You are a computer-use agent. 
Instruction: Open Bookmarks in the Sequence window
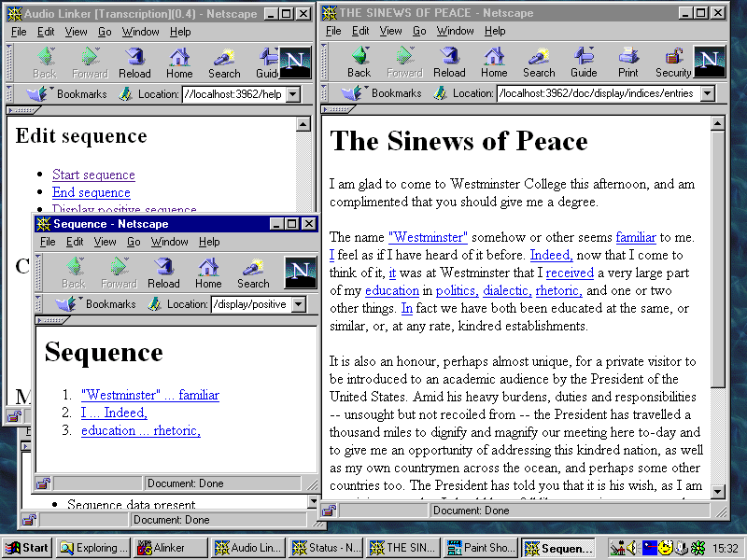pos(96,304)
